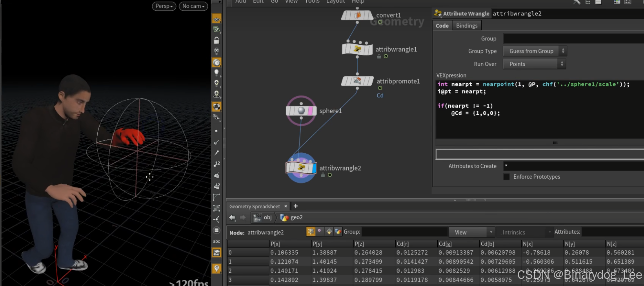Close the Geometry Spreadsheet tab

tap(286, 206)
